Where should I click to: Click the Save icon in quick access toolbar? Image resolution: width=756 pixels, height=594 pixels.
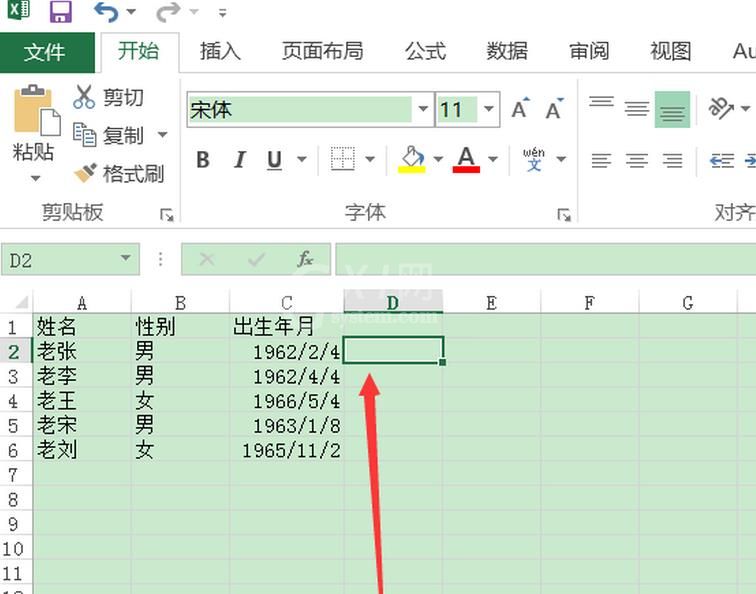point(61,12)
